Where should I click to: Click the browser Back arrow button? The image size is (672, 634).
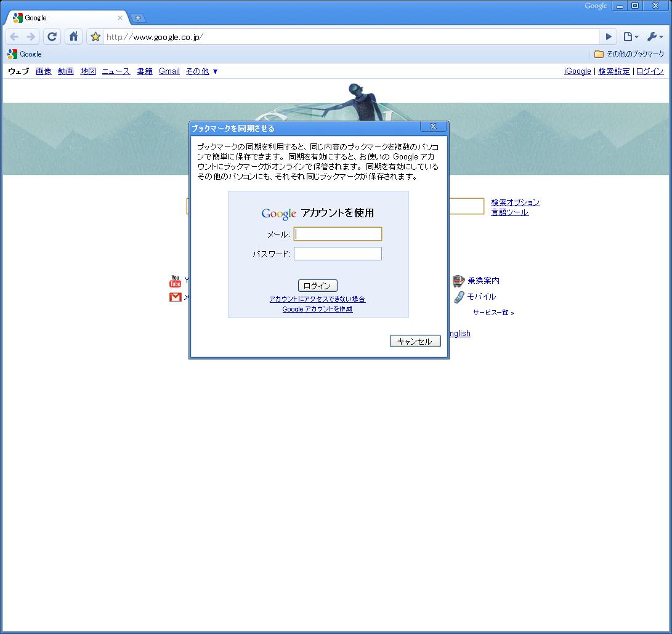point(14,37)
